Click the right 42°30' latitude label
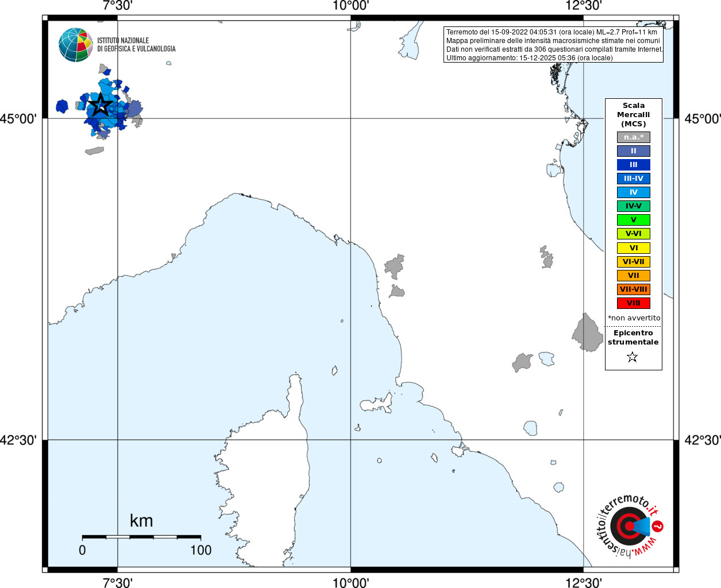 (703, 440)
